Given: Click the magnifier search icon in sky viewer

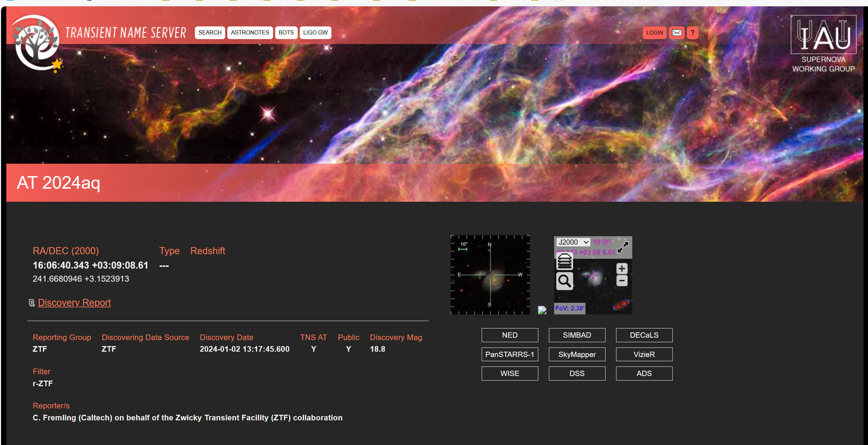Looking at the screenshot, I should [564, 281].
